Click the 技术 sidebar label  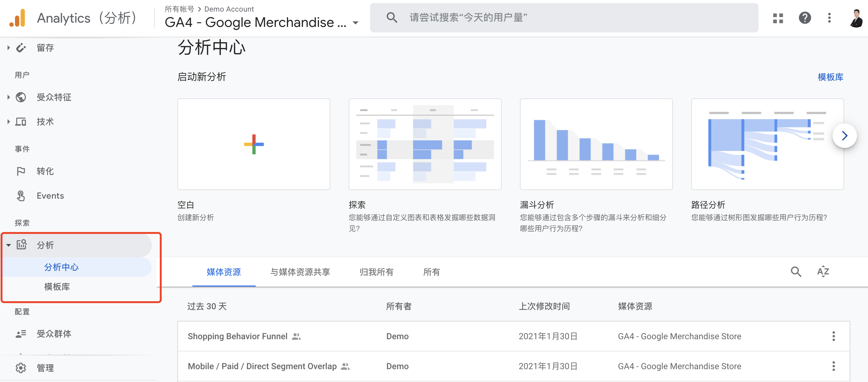[x=45, y=122]
